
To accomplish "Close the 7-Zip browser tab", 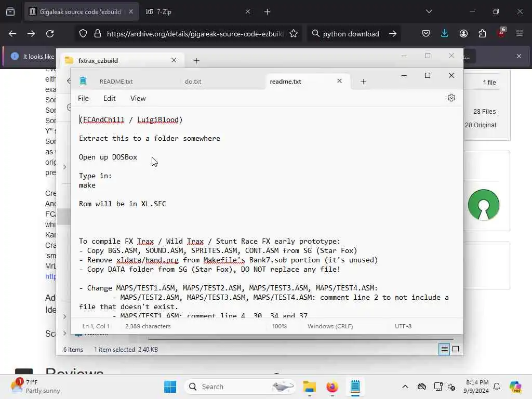I will [248, 11].
